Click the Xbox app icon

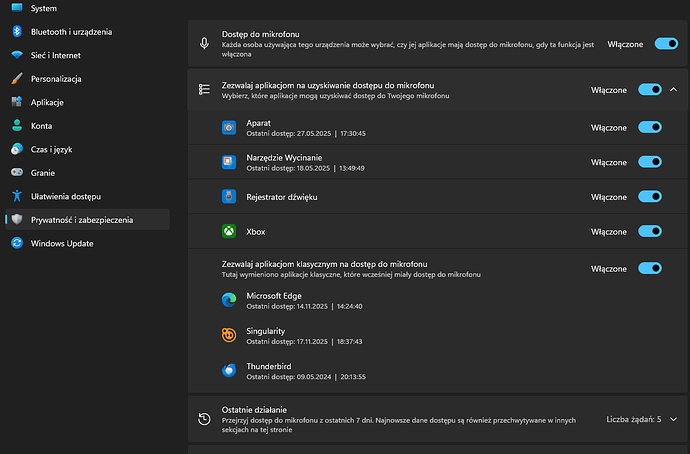click(228, 231)
